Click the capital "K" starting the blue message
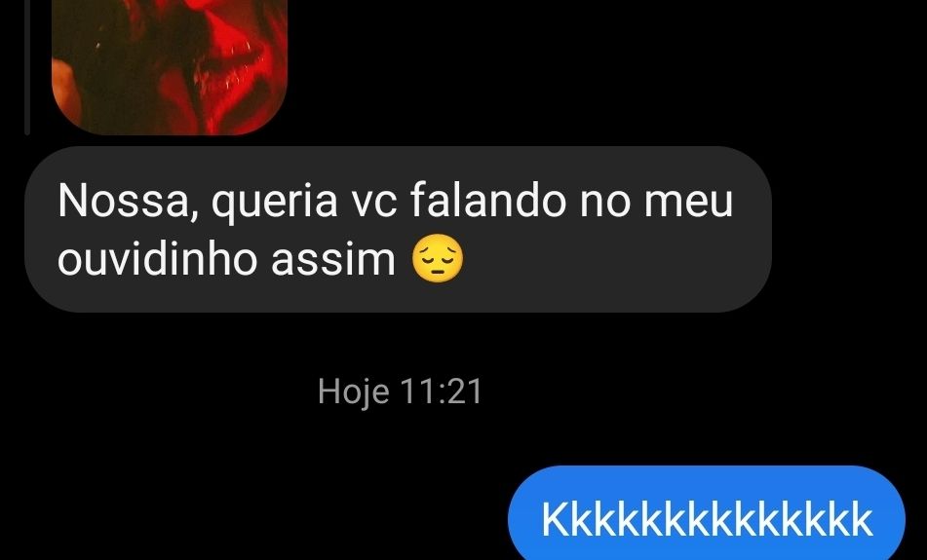The height and width of the screenshot is (560, 927). tap(556, 520)
